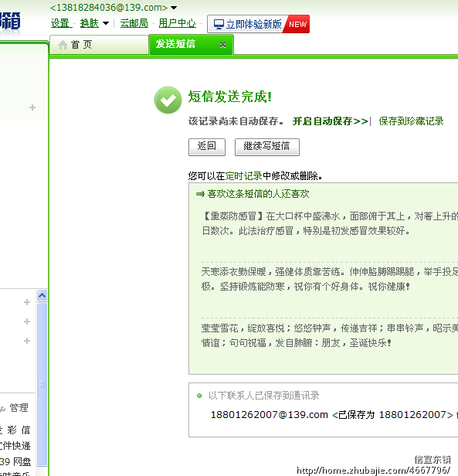Open the 设置 settings link
This screenshot has width=458, height=476.
point(60,23)
